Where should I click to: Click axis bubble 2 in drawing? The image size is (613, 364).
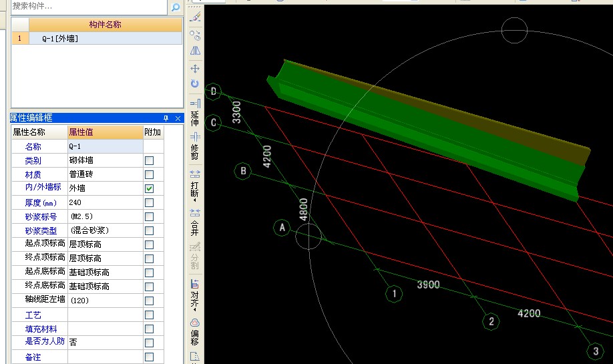click(491, 321)
